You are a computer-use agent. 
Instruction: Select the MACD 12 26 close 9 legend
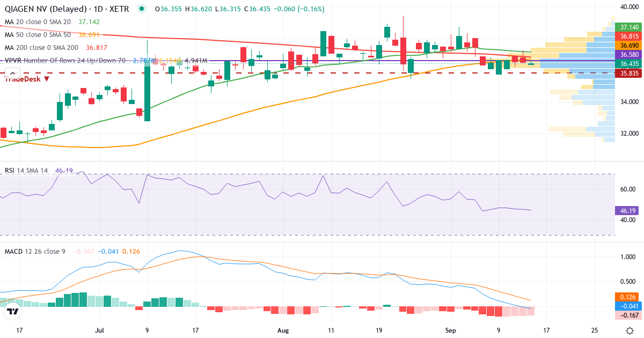click(x=34, y=251)
